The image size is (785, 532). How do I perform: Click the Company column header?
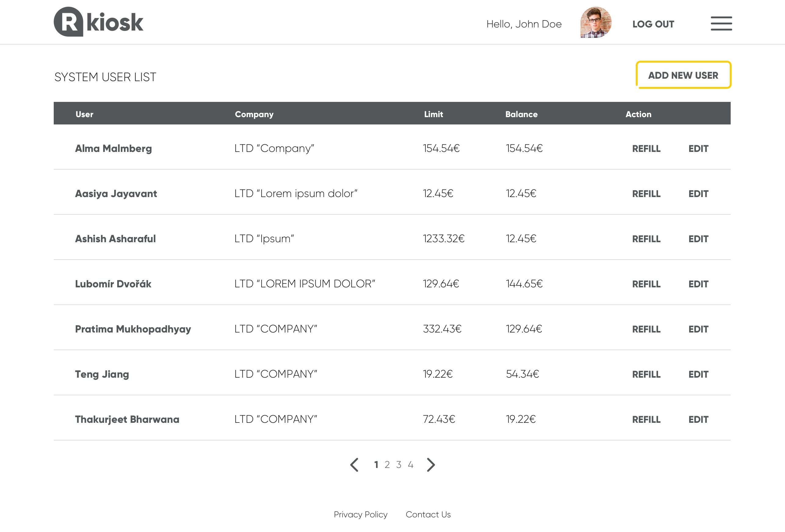(x=254, y=114)
